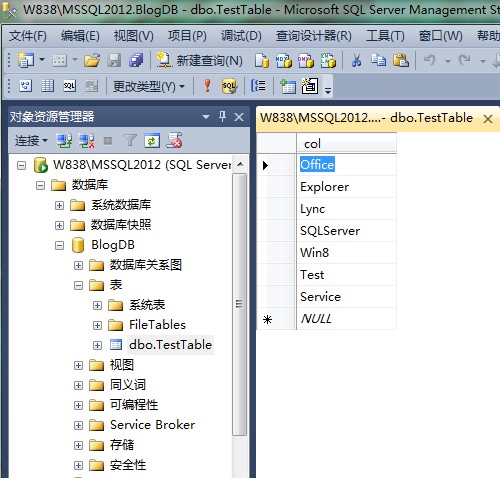
Task: Refresh Object Explorer with green arrows icon
Action: tap(152, 140)
